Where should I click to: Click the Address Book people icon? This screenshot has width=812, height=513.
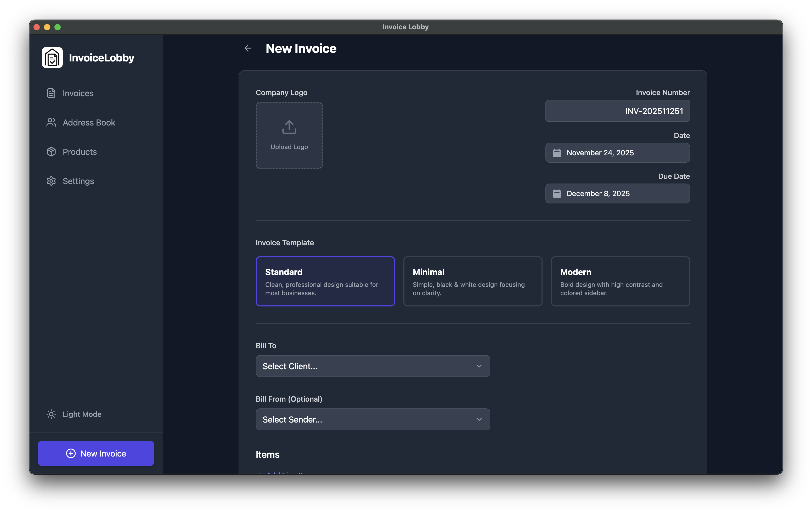pos(51,122)
